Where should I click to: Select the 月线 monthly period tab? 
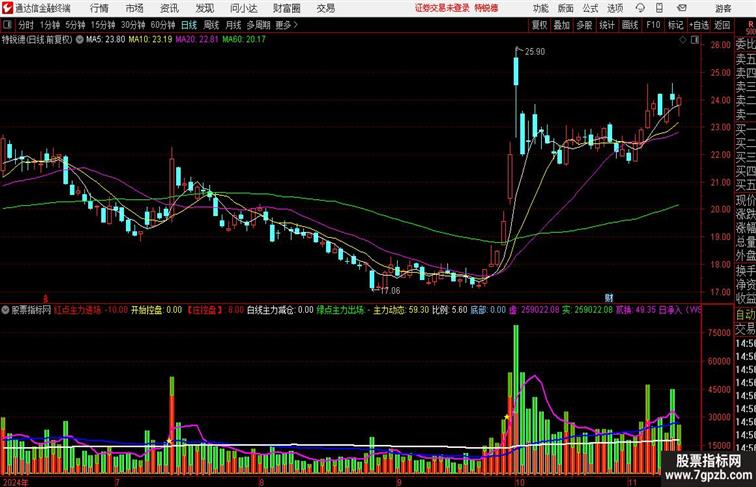[233, 25]
